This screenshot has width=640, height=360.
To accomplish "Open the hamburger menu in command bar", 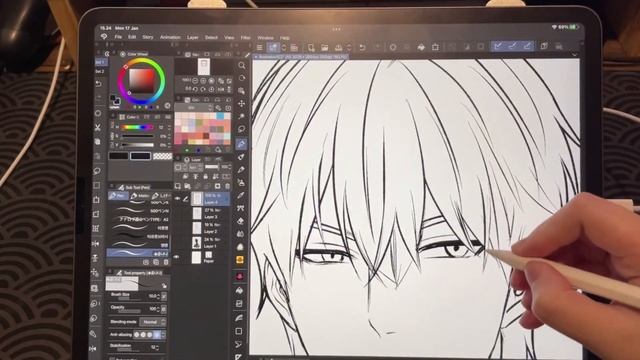I will [260, 47].
